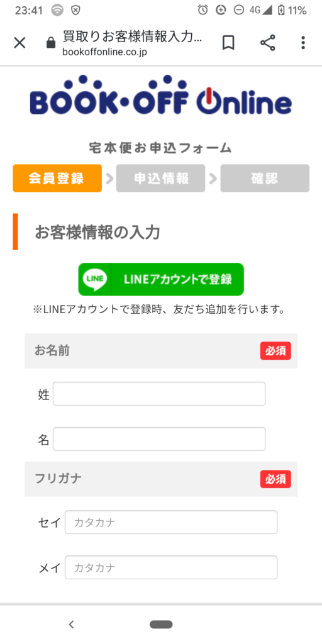Focus the メイ katakana field
322x644 pixels.
(171, 567)
